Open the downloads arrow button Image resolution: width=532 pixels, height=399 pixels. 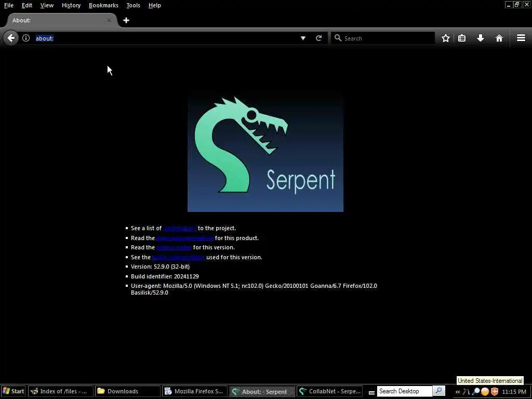pyautogui.click(x=481, y=38)
